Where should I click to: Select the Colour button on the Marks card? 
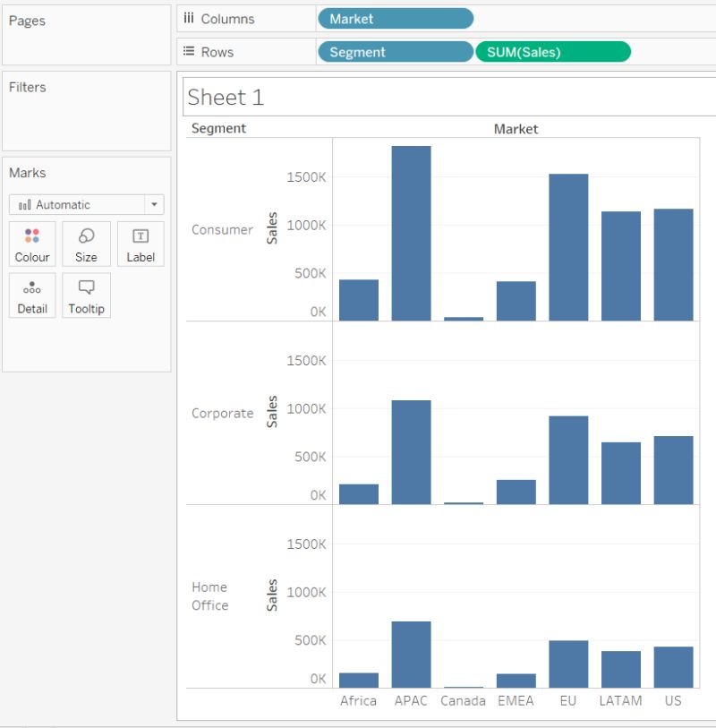(x=31, y=244)
